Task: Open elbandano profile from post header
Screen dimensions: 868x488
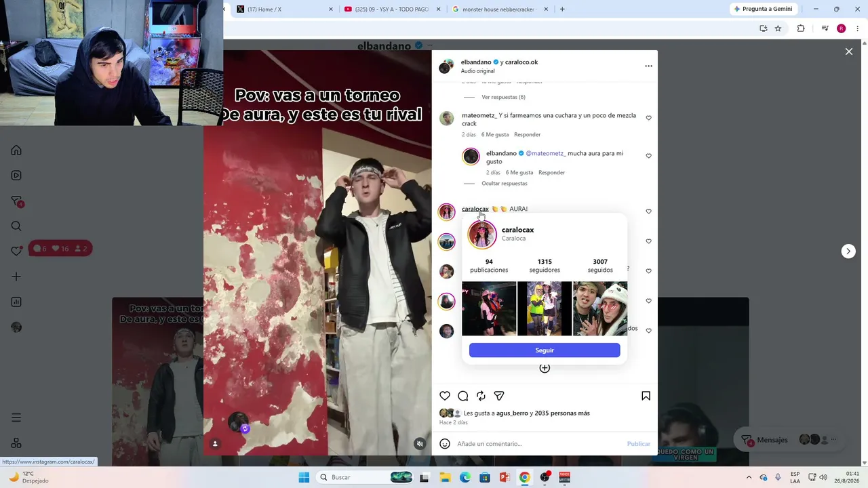Action: pos(476,62)
